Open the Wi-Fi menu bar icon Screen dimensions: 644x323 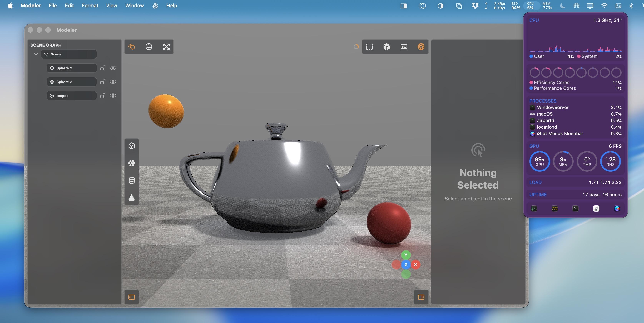(604, 6)
